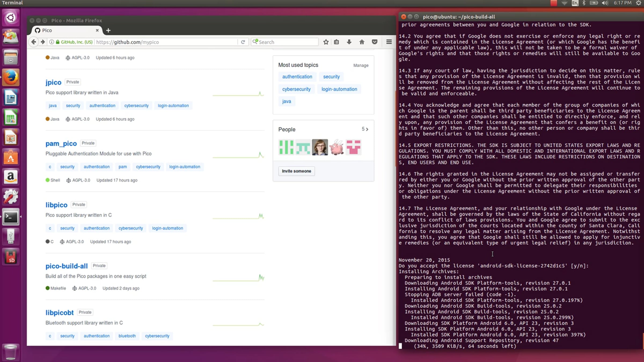644x362 pixels.
Task: Click Manage next to Most used topics
Action: click(x=361, y=65)
